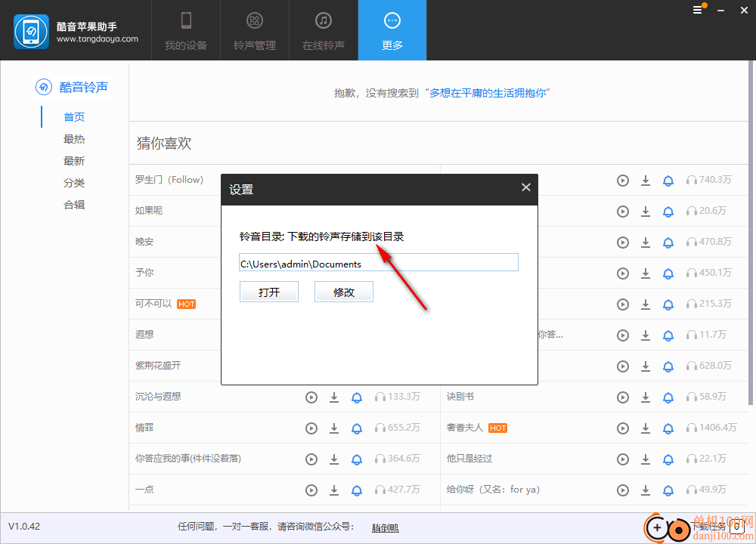Open 分类 in the sidebar
The image size is (756, 544).
pos(74,183)
